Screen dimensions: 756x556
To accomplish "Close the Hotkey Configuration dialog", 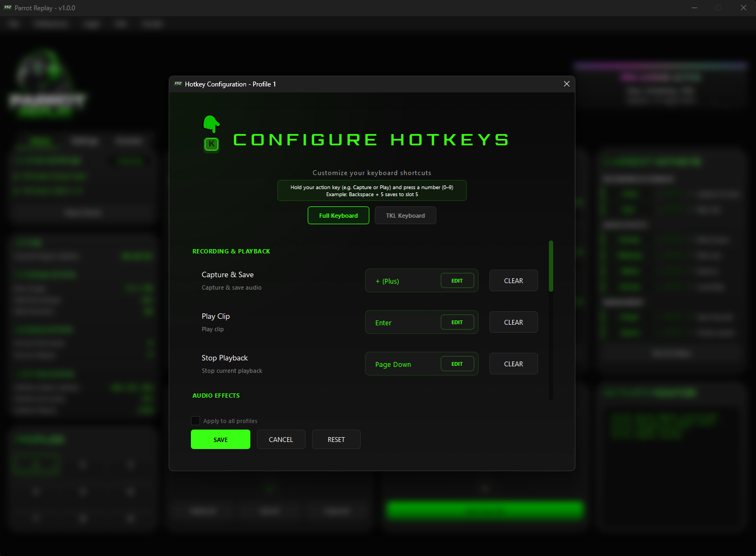I will [x=567, y=84].
